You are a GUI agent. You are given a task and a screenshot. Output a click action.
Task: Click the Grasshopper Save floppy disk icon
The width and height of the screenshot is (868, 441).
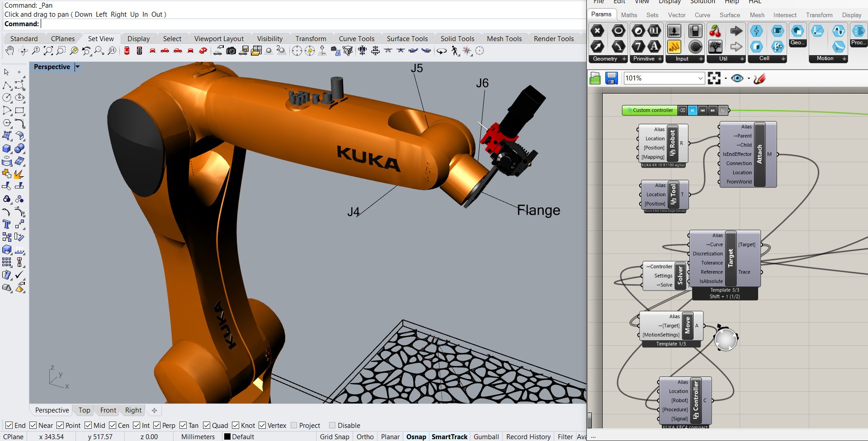(611, 78)
